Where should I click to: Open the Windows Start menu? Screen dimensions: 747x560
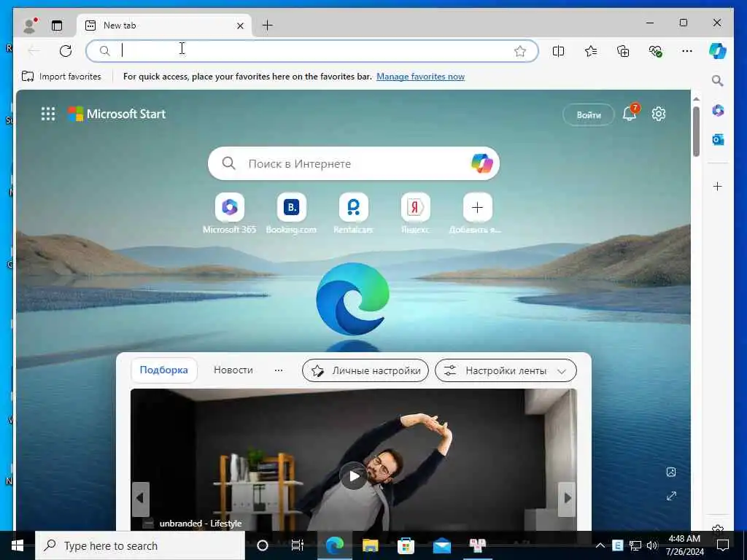[18, 545]
